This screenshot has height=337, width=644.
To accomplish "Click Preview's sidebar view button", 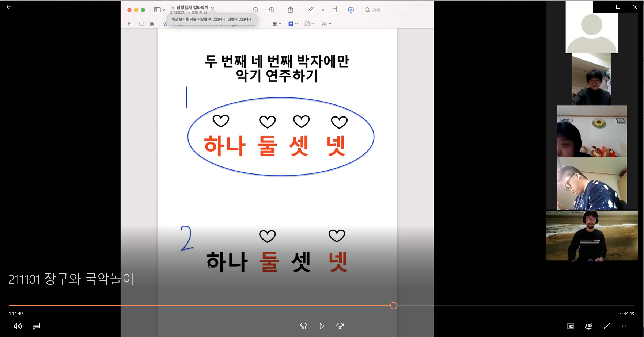I will tap(157, 10).
